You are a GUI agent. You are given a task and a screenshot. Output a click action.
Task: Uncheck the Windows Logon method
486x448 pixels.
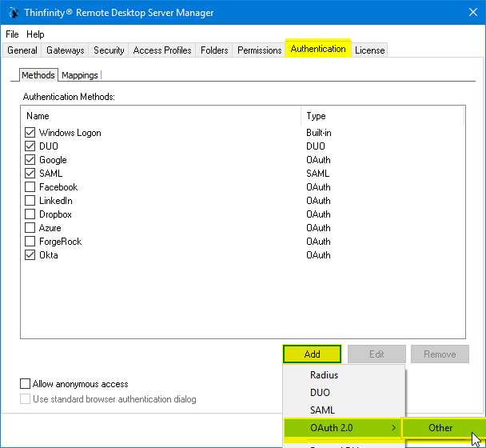(30, 133)
